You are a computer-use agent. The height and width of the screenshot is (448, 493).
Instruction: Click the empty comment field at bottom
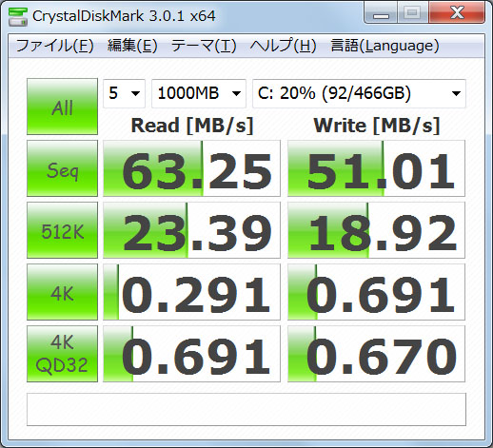click(246, 410)
